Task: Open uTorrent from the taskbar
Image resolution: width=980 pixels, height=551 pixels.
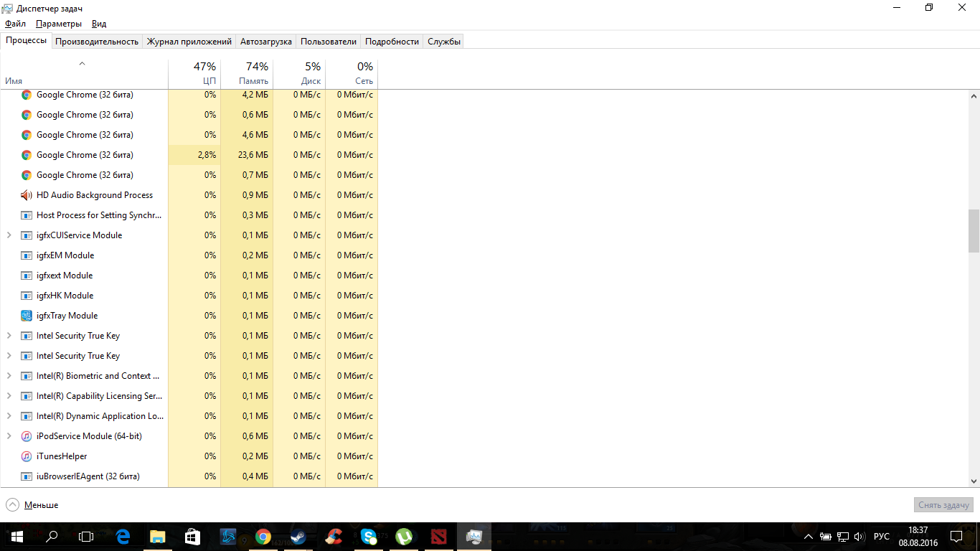Action: coord(404,536)
